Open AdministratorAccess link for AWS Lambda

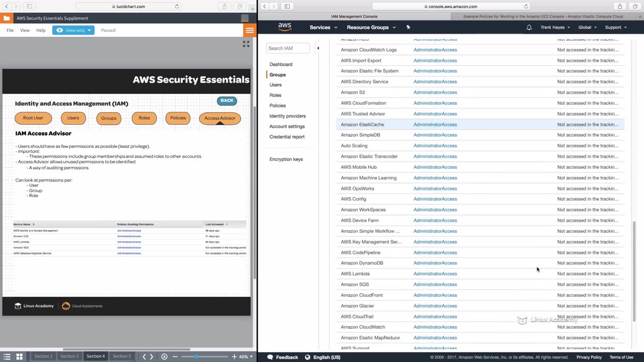(x=435, y=274)
